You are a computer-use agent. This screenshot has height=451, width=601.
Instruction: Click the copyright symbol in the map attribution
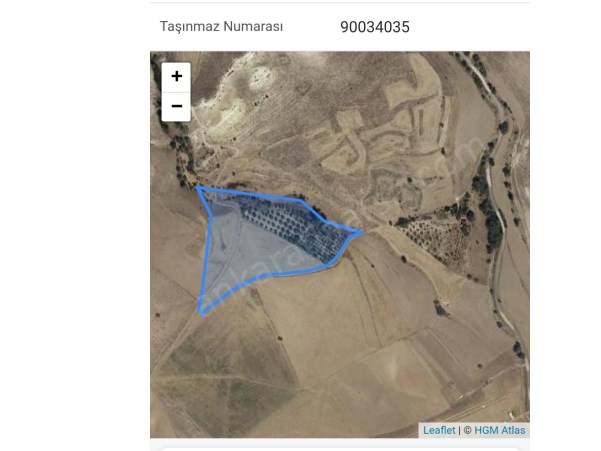(467, 430)
